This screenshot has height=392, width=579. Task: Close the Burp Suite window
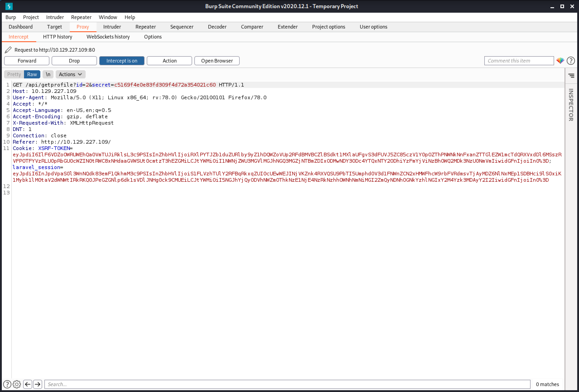pyautogui.click(x=572, y=7)
